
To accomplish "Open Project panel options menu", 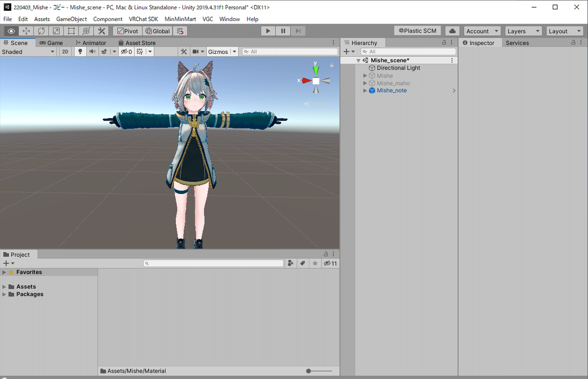I will (x=334, y=254).
